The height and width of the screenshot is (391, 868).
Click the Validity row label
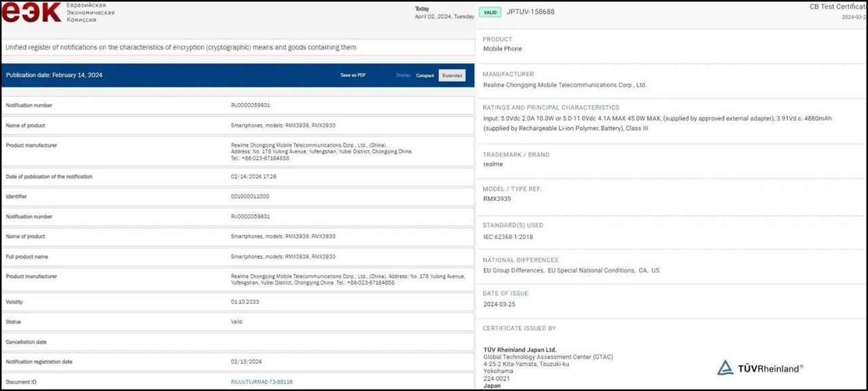(x=14, y=302)
